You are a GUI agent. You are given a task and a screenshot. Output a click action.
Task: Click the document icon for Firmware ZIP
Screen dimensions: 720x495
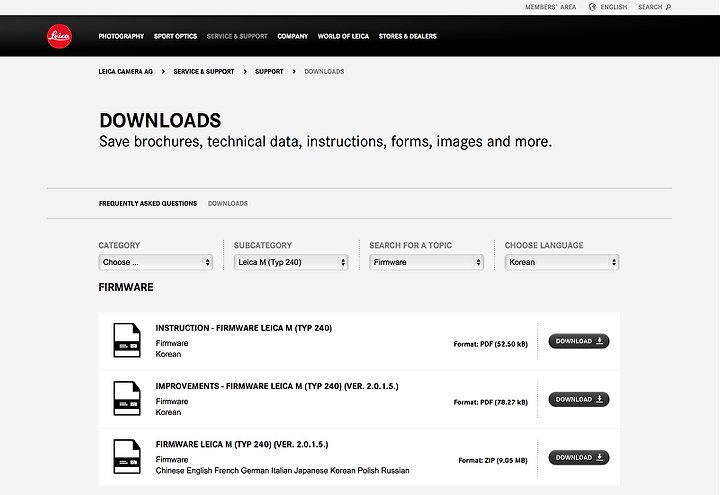point(127,456)
